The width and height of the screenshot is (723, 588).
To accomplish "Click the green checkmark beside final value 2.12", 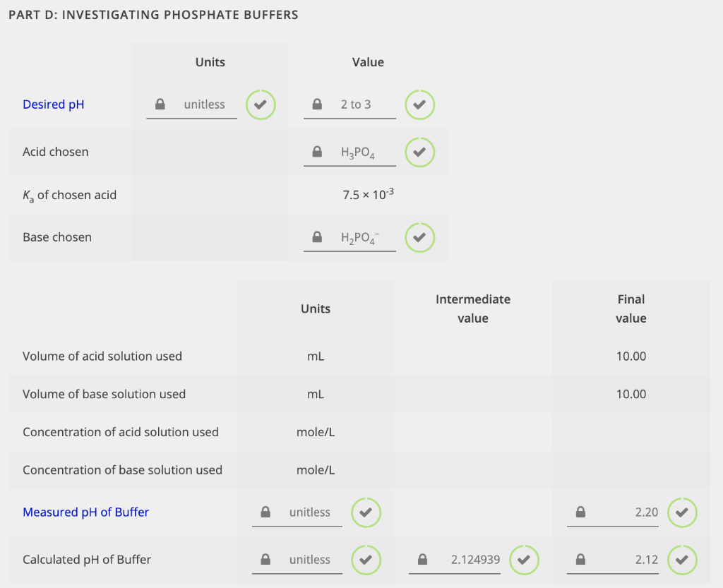I will pyautogui.click(x=682, y=559).
